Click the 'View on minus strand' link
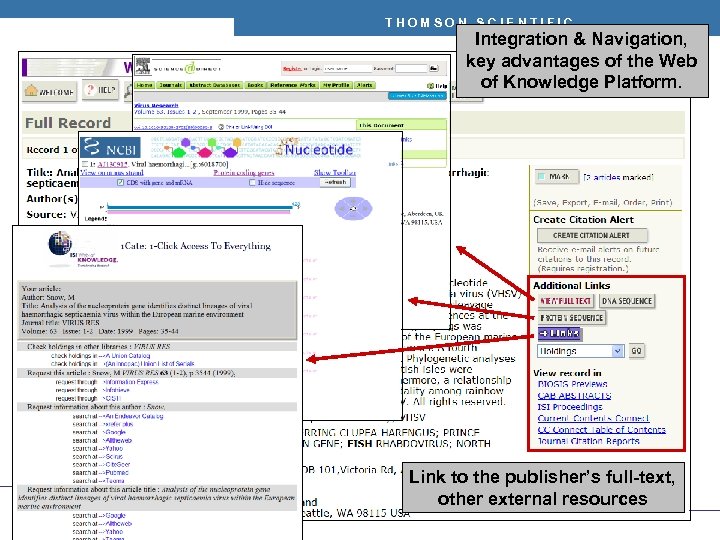This screenshot has width=720, height=540. pyautogui.click(x=112, y=173)
